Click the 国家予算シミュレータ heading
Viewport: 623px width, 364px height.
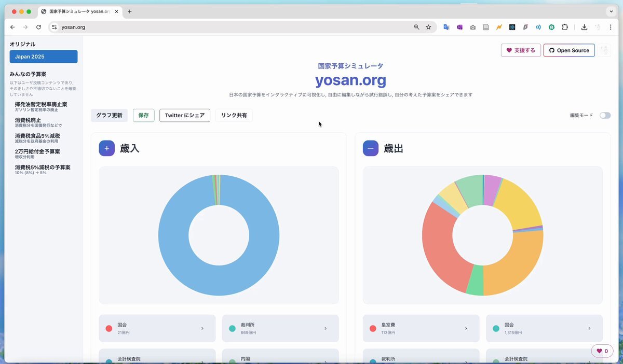click(x=350, y=66)
